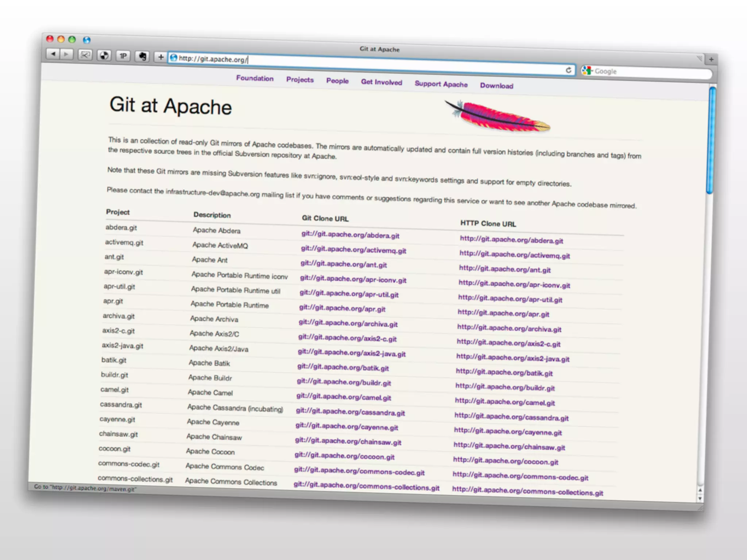Image resolution: width=747 pixels, height=560 pixels.
Task: Click the Download navigation link
Action: coord(496,86)
